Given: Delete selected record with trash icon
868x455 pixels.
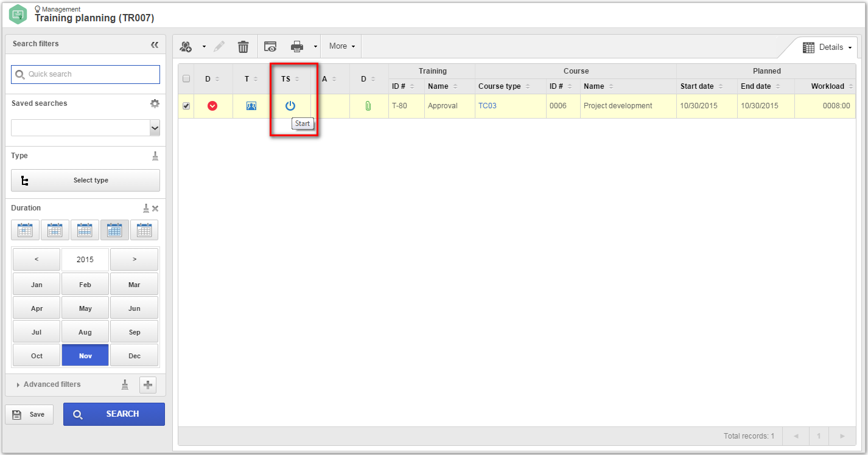Looking at the screenshot, I should click(x=243, y=46).
